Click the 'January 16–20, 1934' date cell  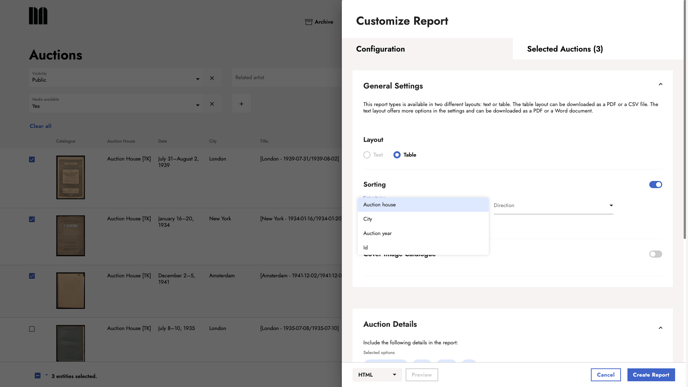click(176, 222)
